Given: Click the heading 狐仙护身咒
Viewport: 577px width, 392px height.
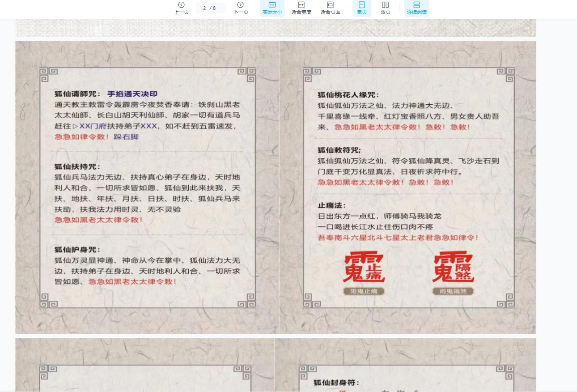Looking at the screenshot, I should (x=77, y=250).
